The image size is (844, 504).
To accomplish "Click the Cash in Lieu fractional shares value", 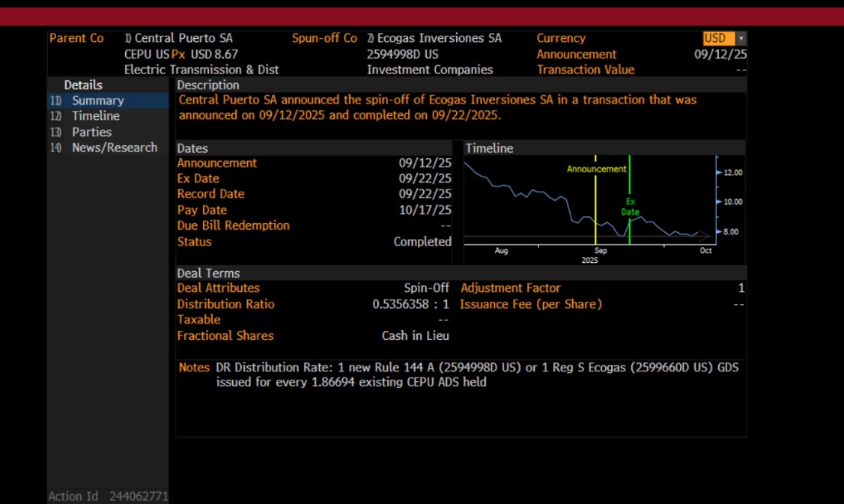I will click(x=415, y=336).
